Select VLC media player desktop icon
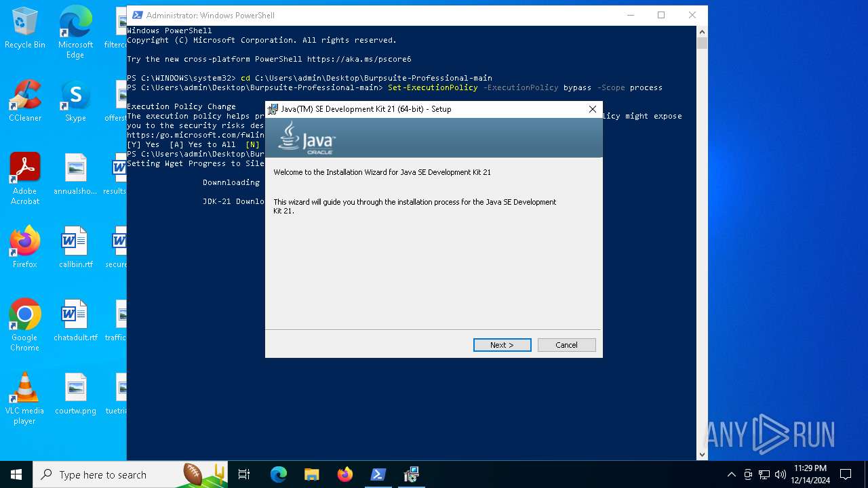The width and height of the screenshot is (868, 488). (x=25, y=399)
